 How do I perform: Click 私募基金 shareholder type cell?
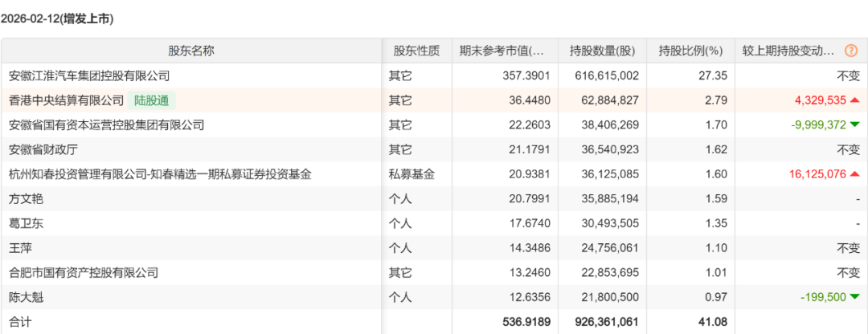[x=411, y=174]
